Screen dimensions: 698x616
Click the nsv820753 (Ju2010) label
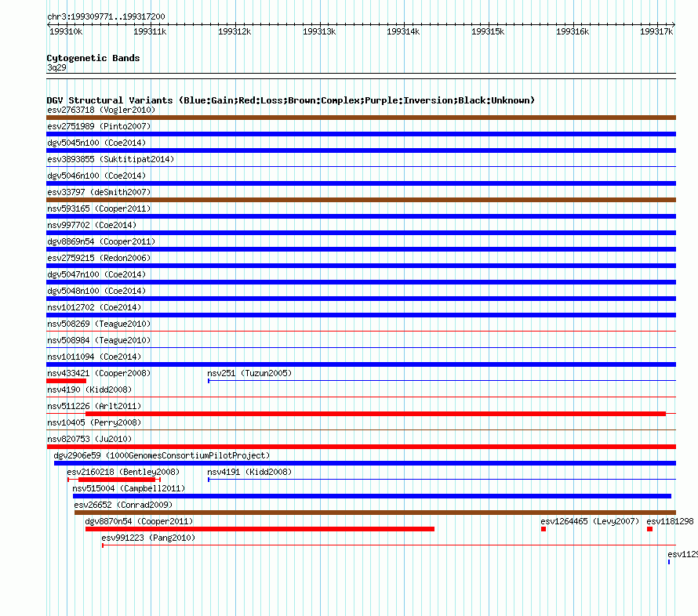pyautogui.click(x=89, y=439)
